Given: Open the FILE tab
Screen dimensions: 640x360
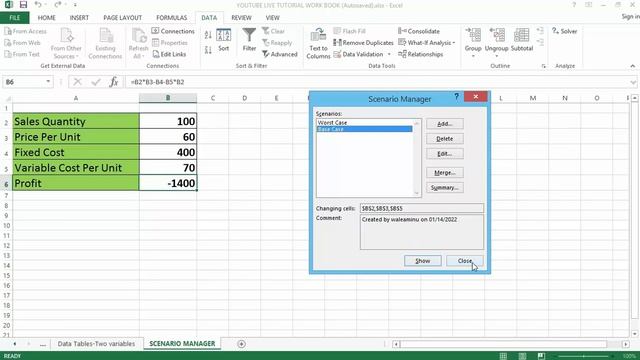Looking at the screenshot, I should pyautogui.click(x=15, y=18).
